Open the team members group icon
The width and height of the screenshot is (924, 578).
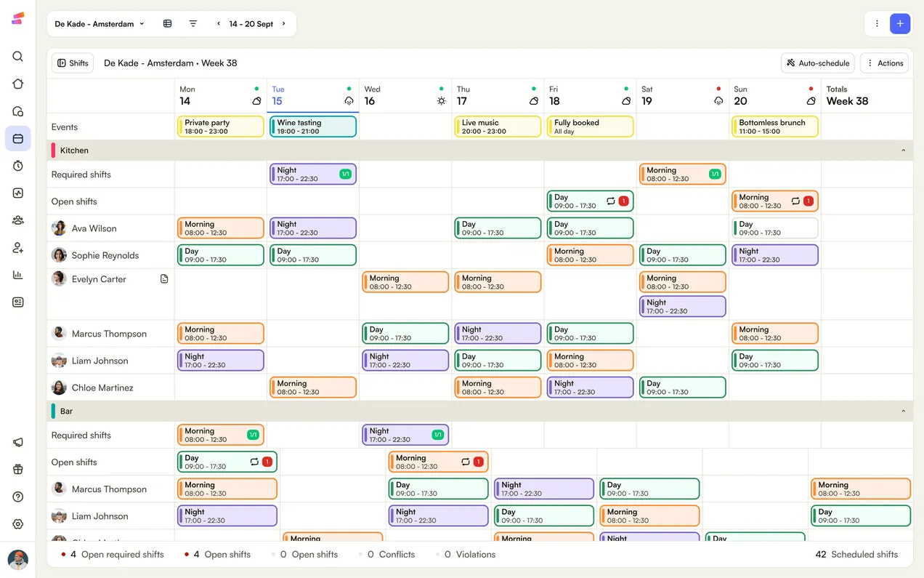(18, 220)
